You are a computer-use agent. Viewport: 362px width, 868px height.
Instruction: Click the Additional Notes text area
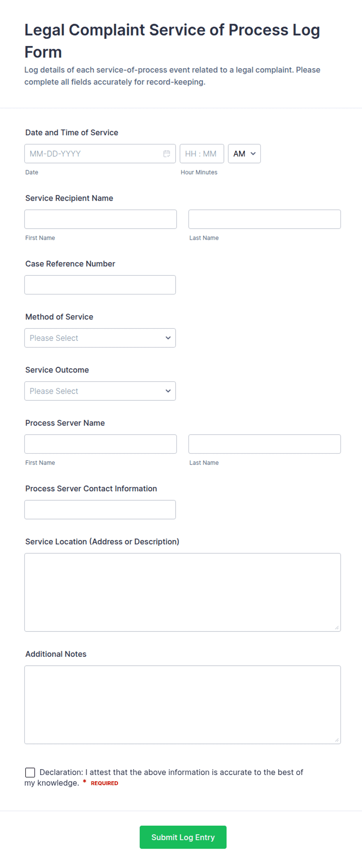[183, 705]
